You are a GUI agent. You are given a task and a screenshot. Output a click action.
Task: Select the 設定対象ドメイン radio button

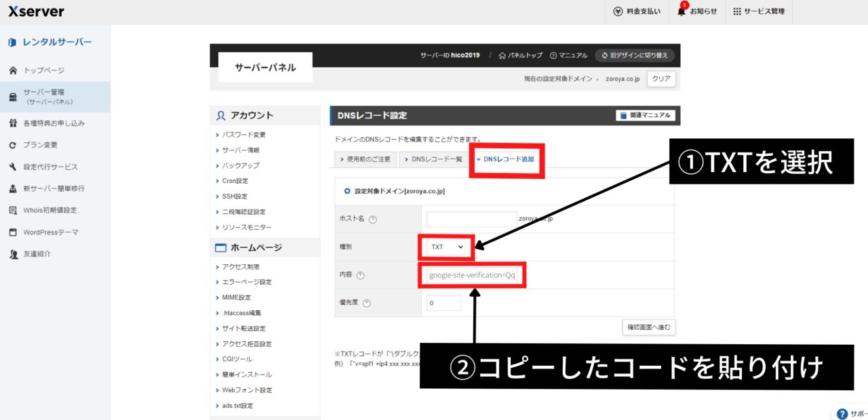pos(347,192)
